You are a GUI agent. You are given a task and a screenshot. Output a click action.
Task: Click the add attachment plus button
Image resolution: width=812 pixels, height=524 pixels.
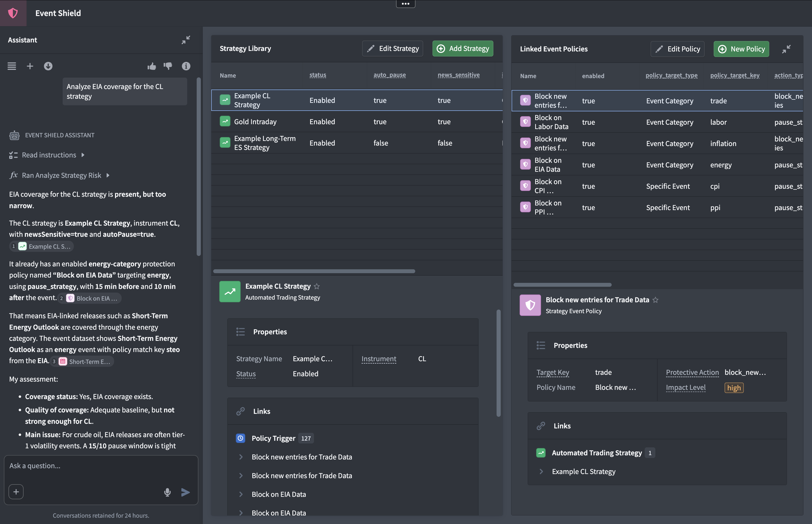tap(16, 492)
